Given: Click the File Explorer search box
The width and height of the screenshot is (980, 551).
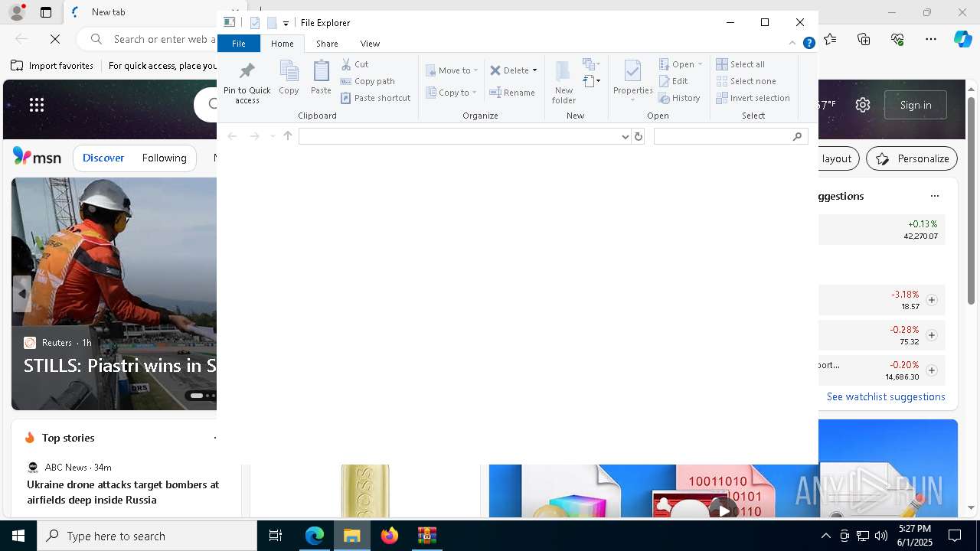Looking at the screenshot, I should click(x=731, y=136).
